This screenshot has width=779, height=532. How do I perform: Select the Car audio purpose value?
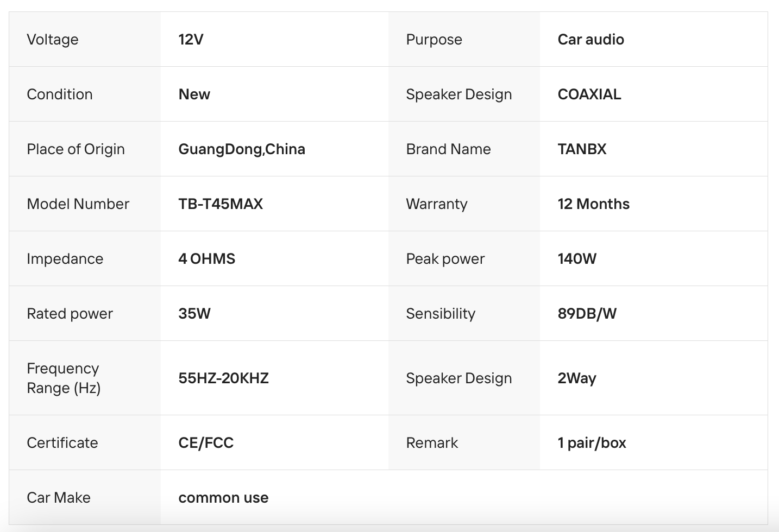click(x=590, y=40)
